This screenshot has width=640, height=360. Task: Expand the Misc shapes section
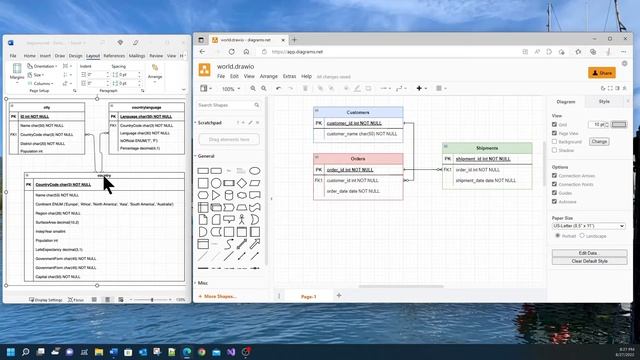coord(202,283)
